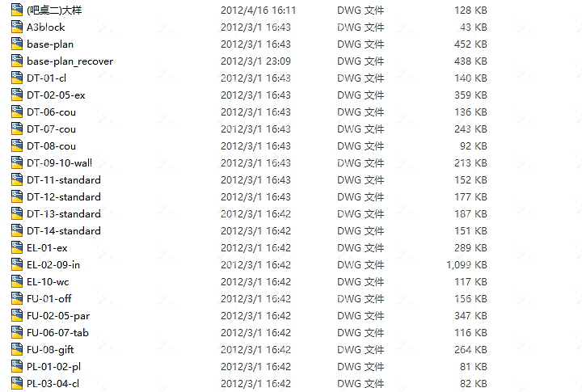Select the DT-01-cl DWG file icon
582x392 pixels.
click(x=17, y=78)
